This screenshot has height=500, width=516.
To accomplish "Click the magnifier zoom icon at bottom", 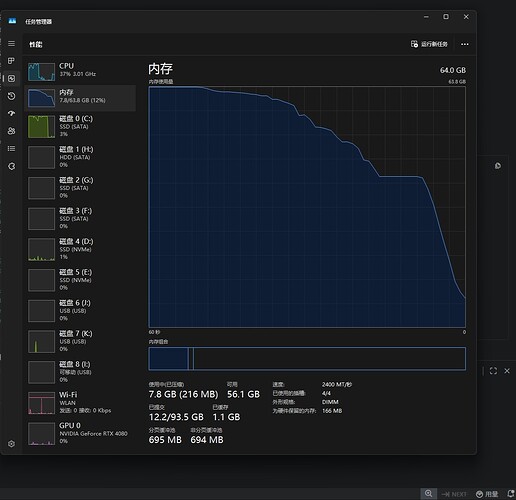I will coord(428,493).
